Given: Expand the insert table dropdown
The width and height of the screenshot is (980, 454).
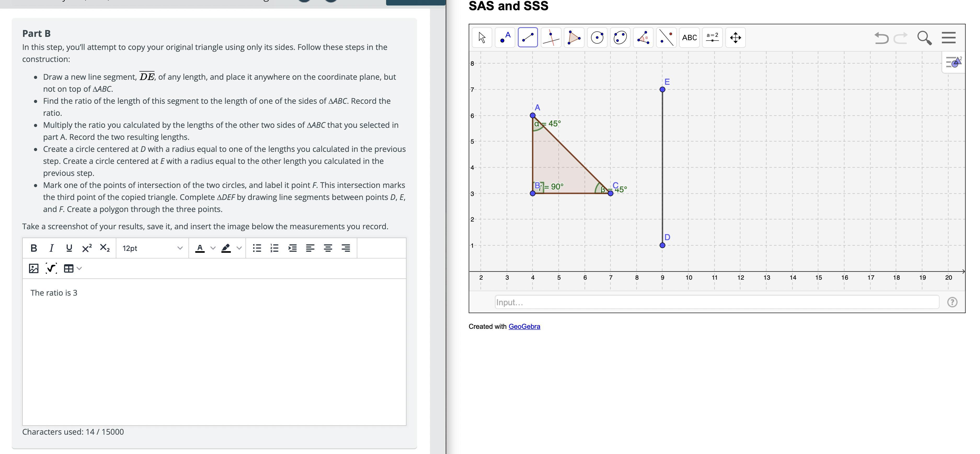Looking at the screenshot, I should (79, 268).
